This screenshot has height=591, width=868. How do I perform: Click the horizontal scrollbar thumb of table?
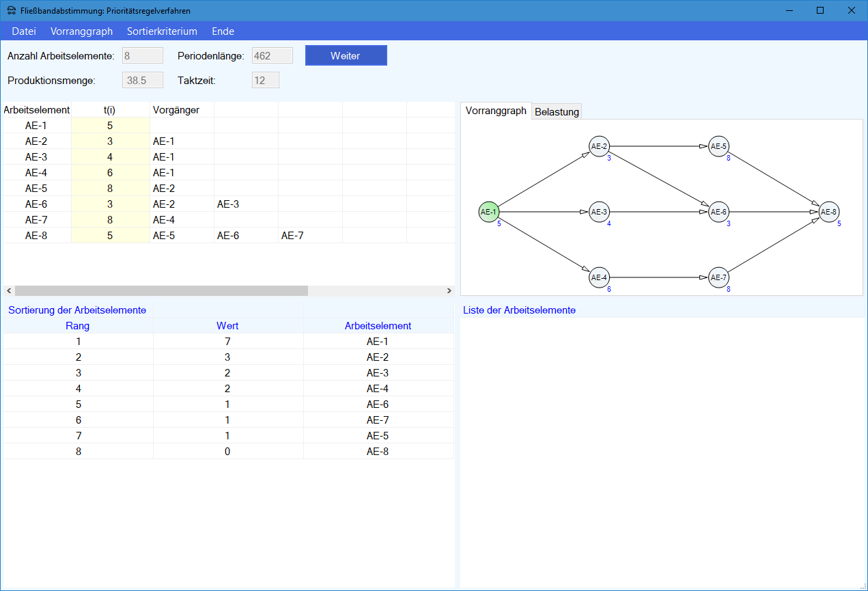tap(161, 291)
